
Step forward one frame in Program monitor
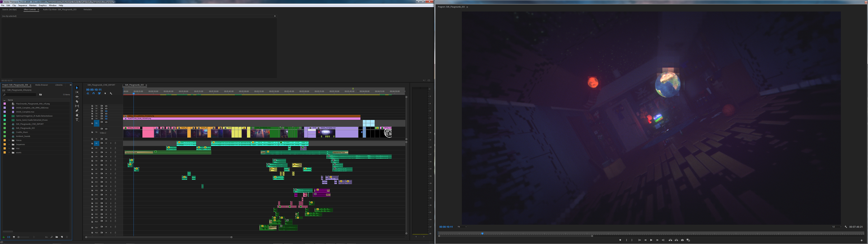coord(657,240)
